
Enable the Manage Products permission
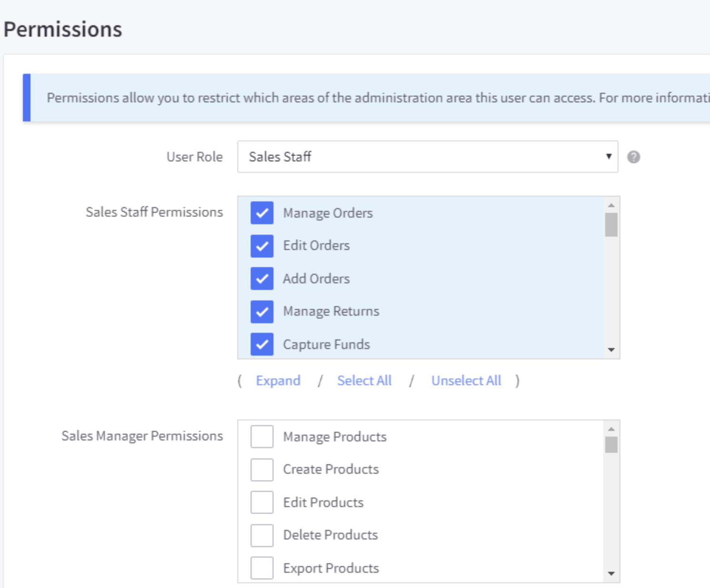(262, 437)
